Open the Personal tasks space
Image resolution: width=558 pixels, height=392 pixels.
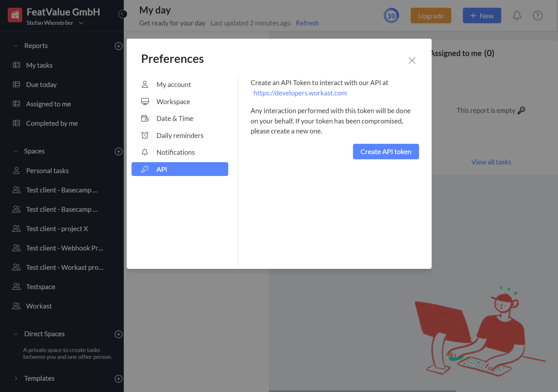[x=47, y=171]
